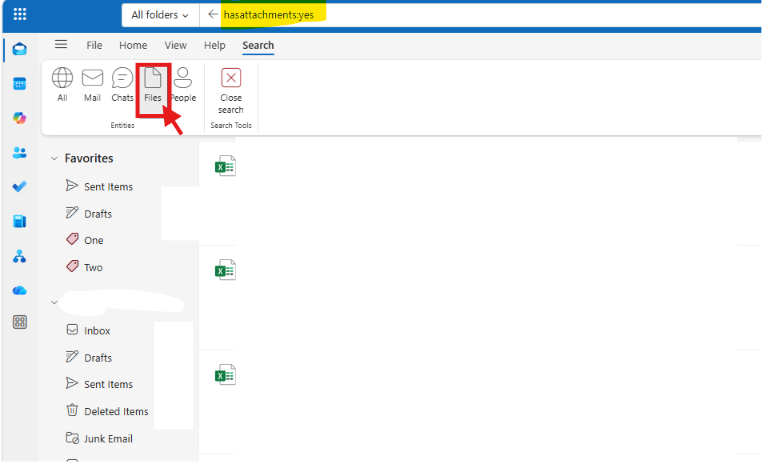Open the third Excel file result
The height and width of the screenshot is (462, 762).
click(225, 375)
